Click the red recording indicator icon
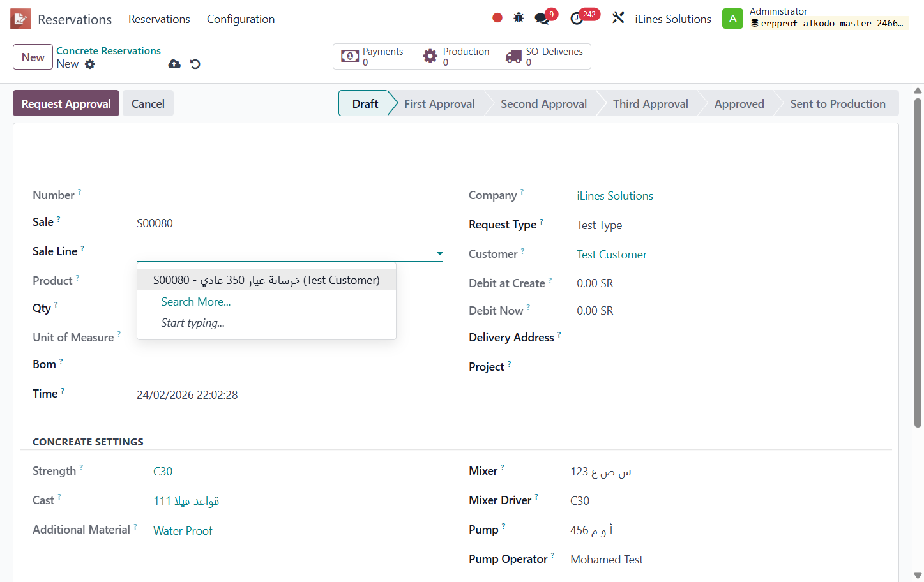 click(x=497, y=18)
